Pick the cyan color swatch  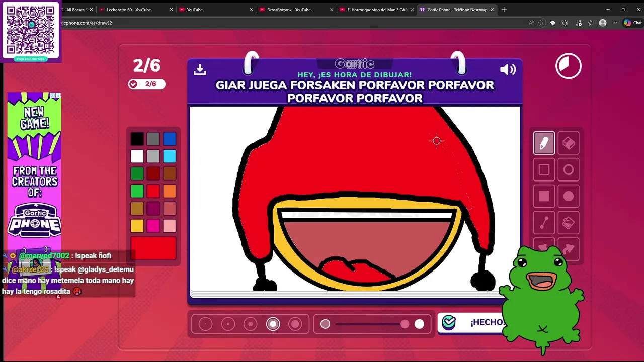(170, 156)
